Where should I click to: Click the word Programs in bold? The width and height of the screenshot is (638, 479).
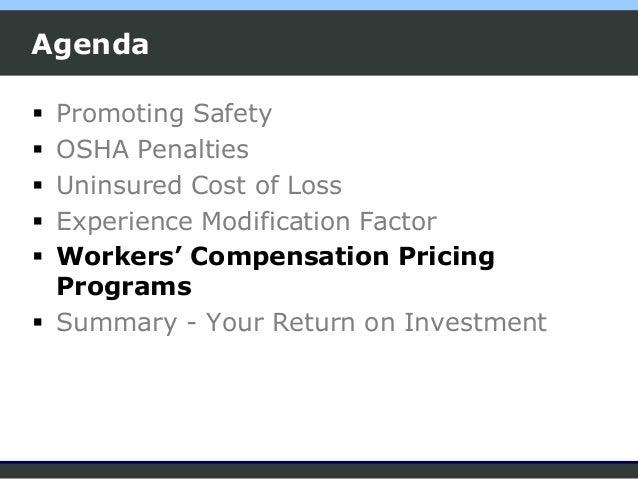coord(124,287)
